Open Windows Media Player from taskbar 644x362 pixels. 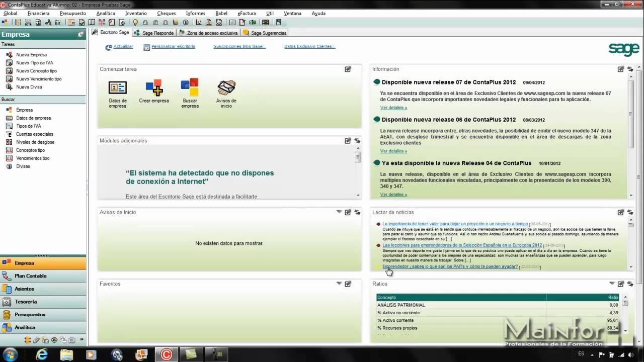click(92, 354)
